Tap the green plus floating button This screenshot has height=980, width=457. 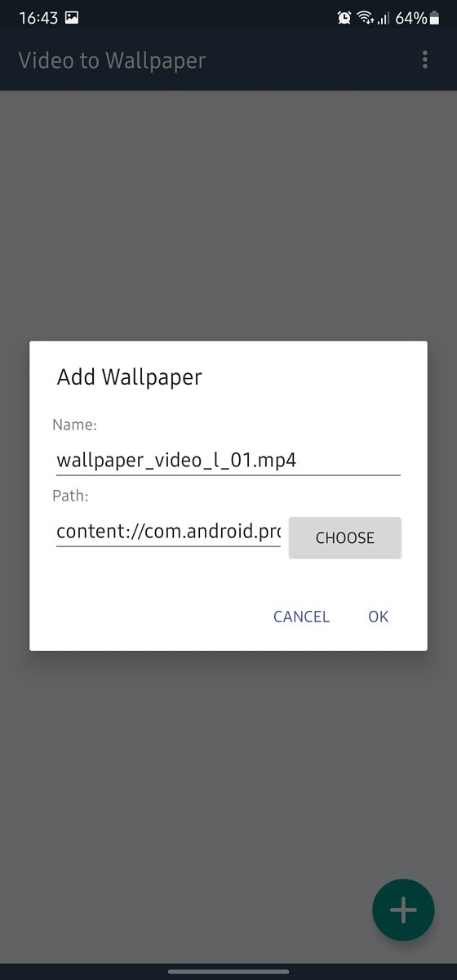[403, 910]
